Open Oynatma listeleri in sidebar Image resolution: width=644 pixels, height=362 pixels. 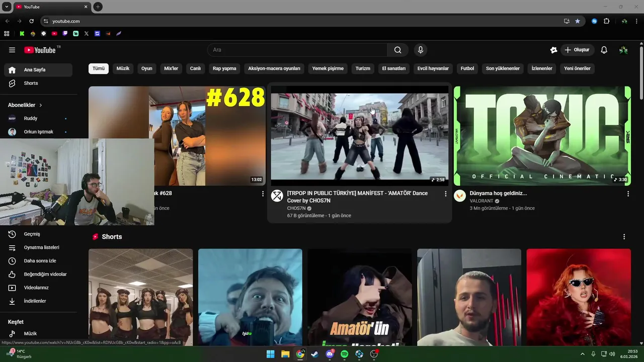[x=38, y=247]
